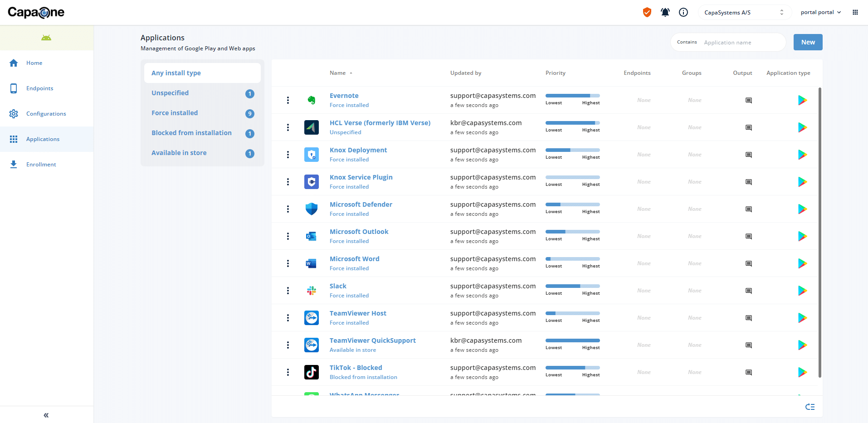Focus the Application name search field
This screenshot has height=423, width=868.
point(742,42)
